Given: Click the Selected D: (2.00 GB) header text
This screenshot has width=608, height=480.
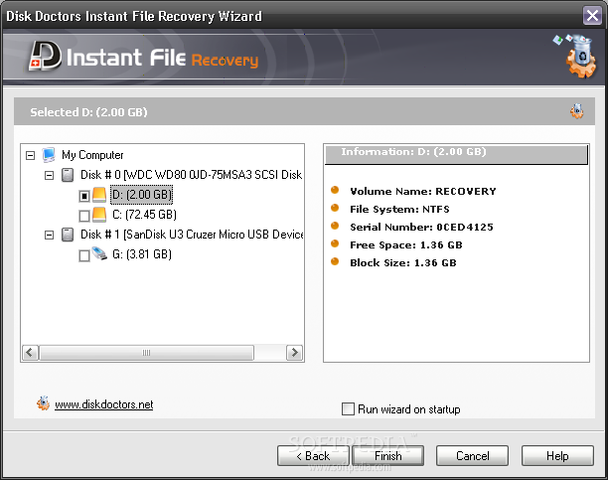Looking at the screenshot, I should pyautogui.click(x=89, y=112).
